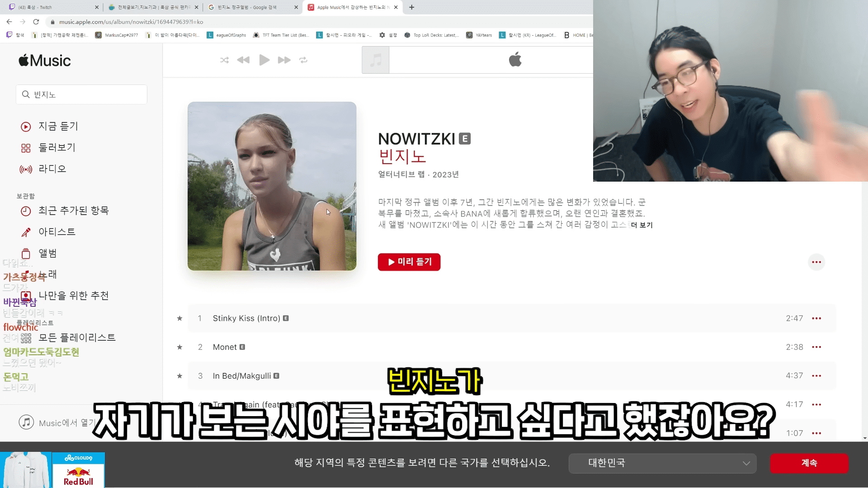
Task: Click the previous track rewind icon
Action: (x=243, y=60)
